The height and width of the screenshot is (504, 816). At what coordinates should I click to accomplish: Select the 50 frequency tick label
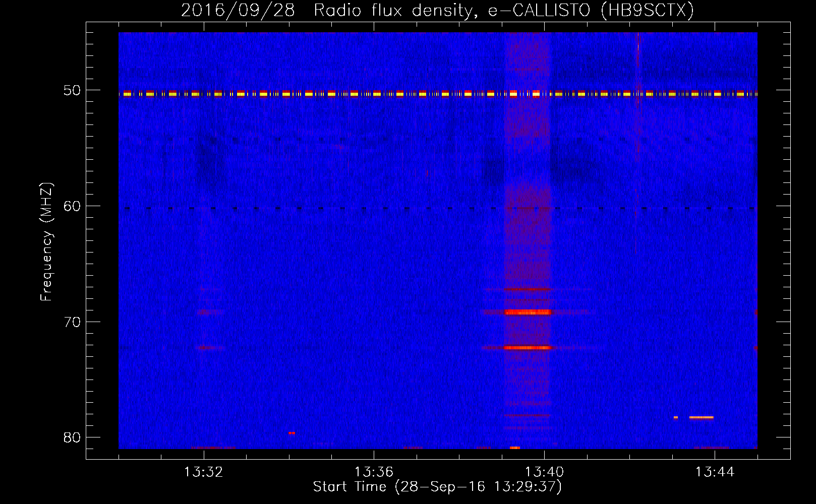point(72,90)
